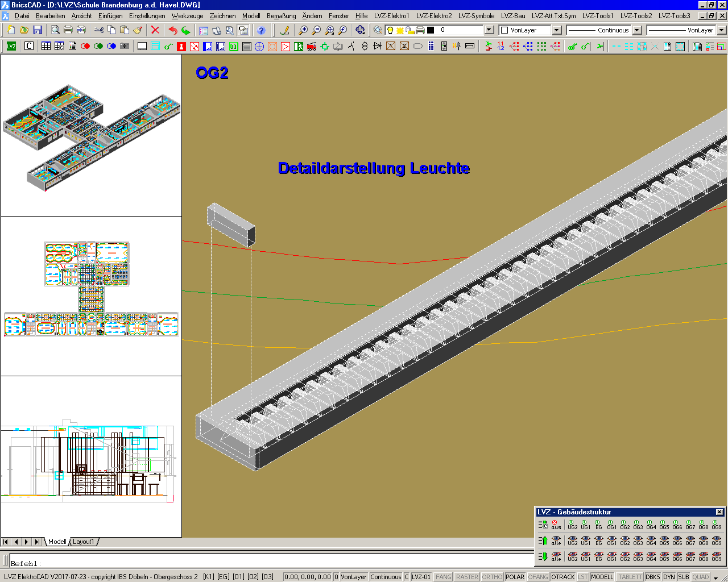Click last-tab navigation arrow button
This screenshot has height=582, width=728.
pyautogui.click(x=37, y=542)
